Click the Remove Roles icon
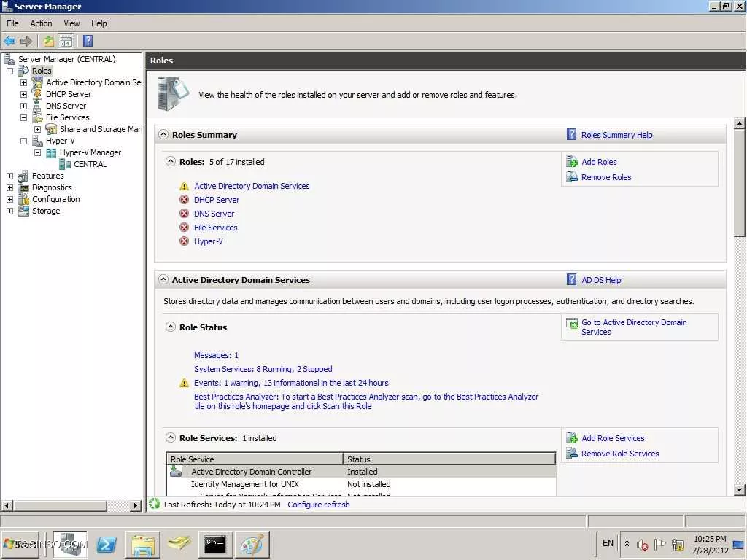 pyautogui.click(x=572, y=177)
